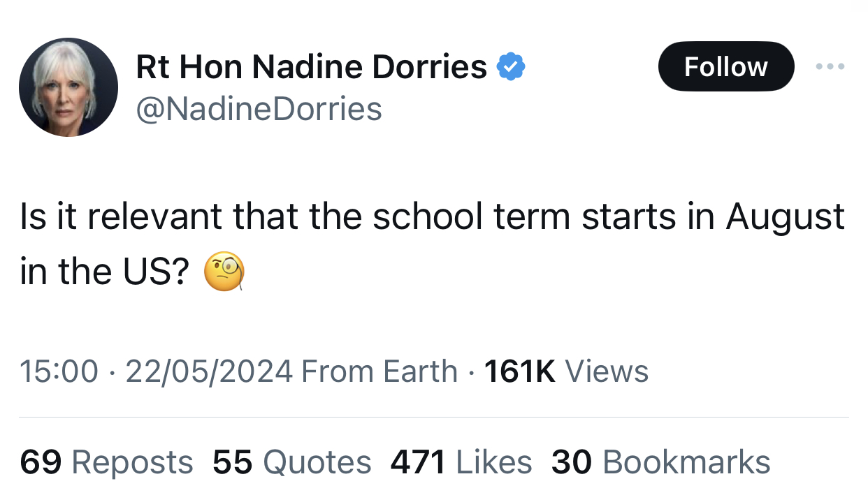Open the round profile avatar photo
Screen dimensions: 868x502
pyautogui.click(x=68, y=87)
